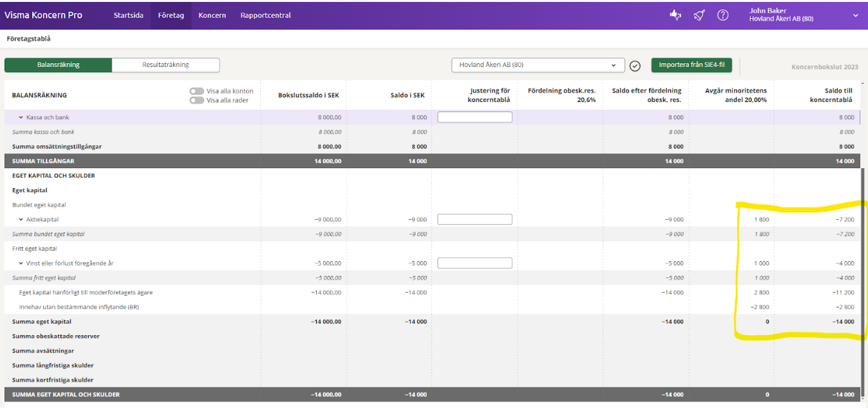Viewport: 868px width, 408px height.
Task: Click 'Importera från SIE4-fil' button
Action: point(692,65)
